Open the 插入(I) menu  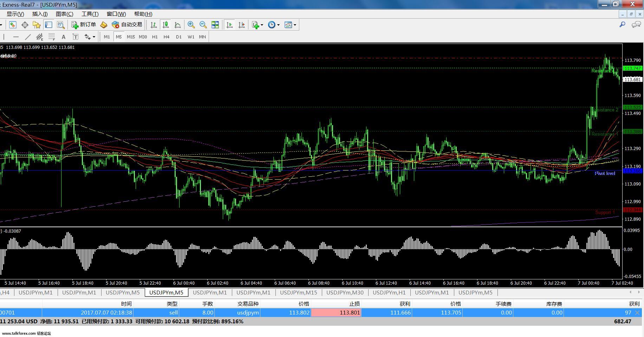point(40,14)
